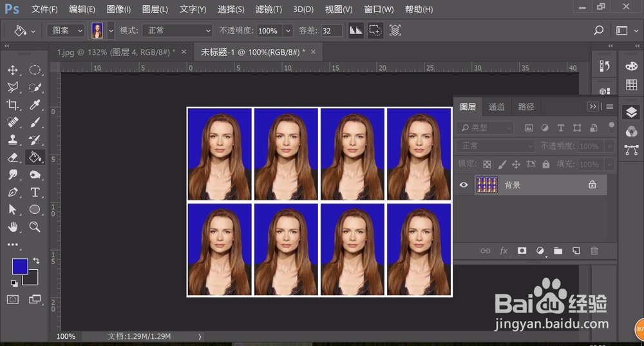Click the blue foreground color swatch
The height and width of the screenshot is (346, 644).
coord(20,266)
